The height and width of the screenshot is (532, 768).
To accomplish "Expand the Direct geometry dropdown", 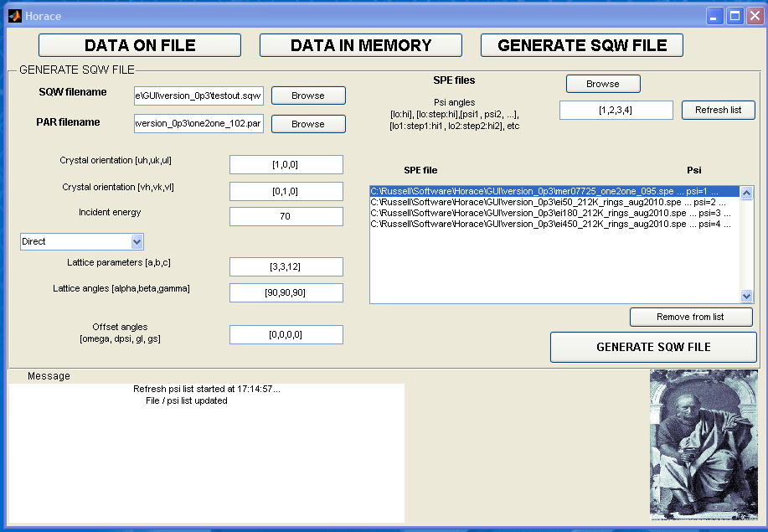I will [137, 241].
